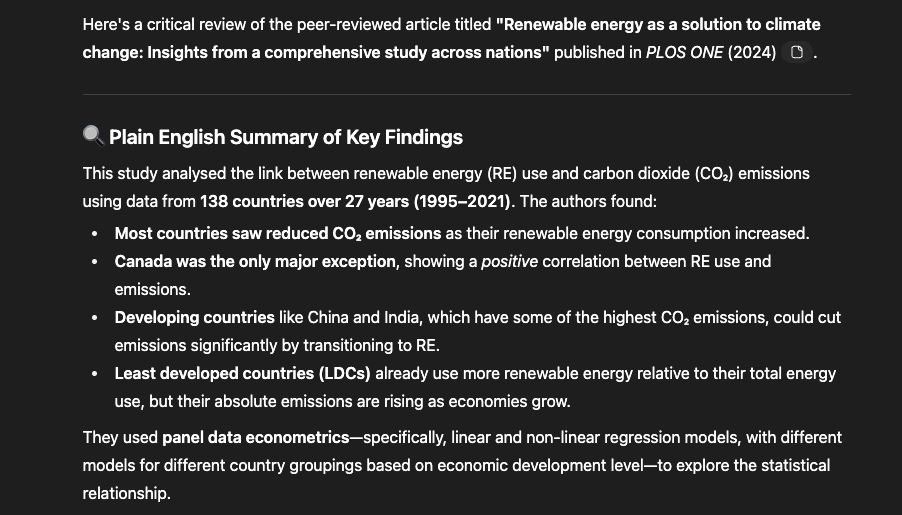Click the final word 'relationship.' in last paragraph
This screenshot has width=902, height=515.
(x=127, y=493)
